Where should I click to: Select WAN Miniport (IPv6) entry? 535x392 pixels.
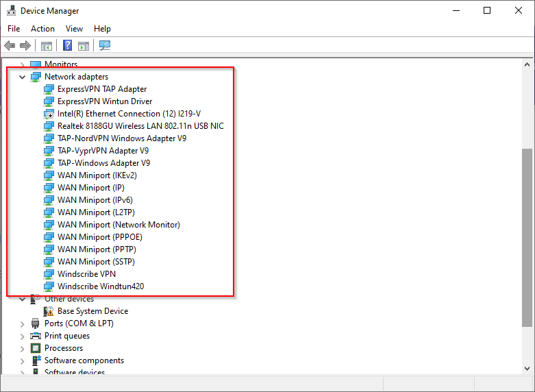point(95,200)
